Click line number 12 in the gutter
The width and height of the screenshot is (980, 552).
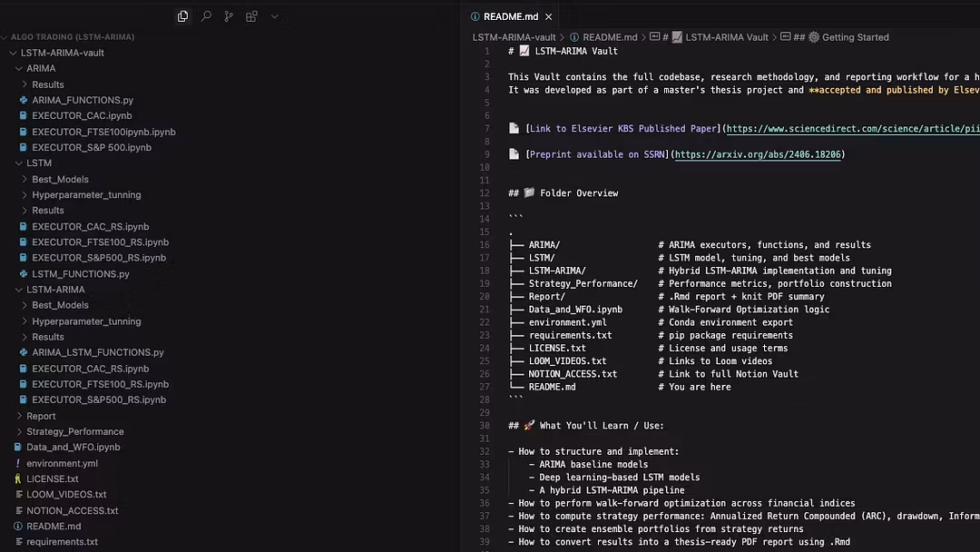pos(485,193)
